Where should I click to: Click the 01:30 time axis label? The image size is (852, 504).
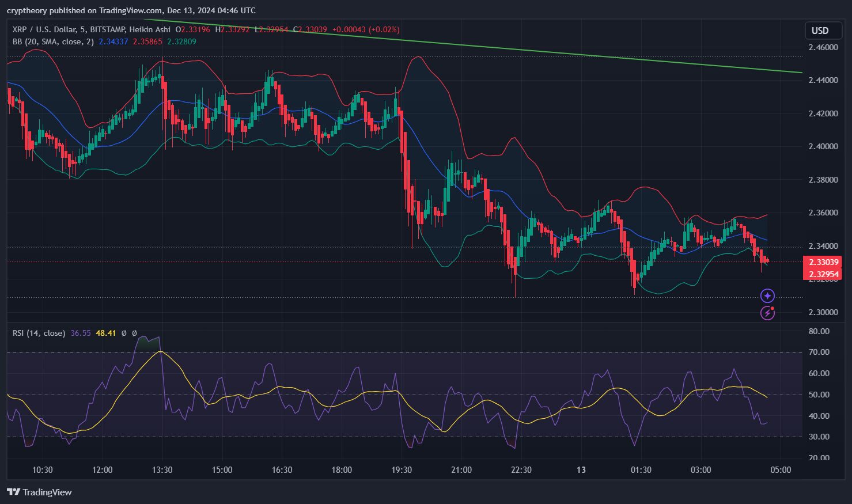tap(641, 470)
